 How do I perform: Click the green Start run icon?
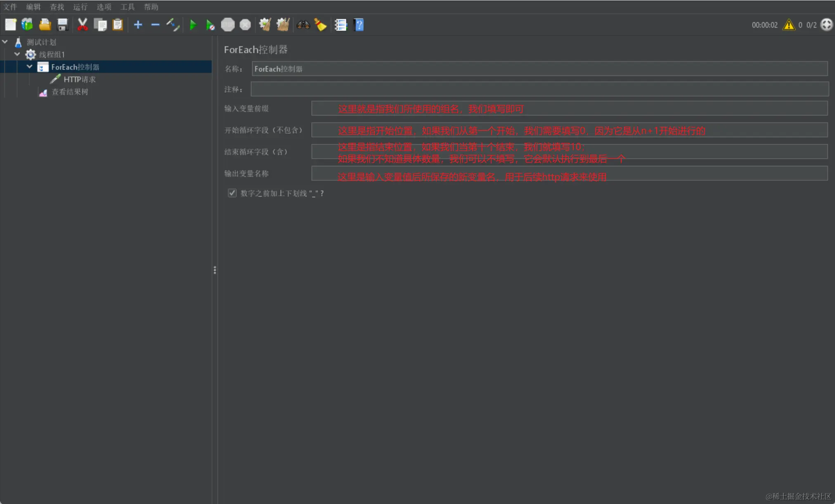tap(192, 25)
